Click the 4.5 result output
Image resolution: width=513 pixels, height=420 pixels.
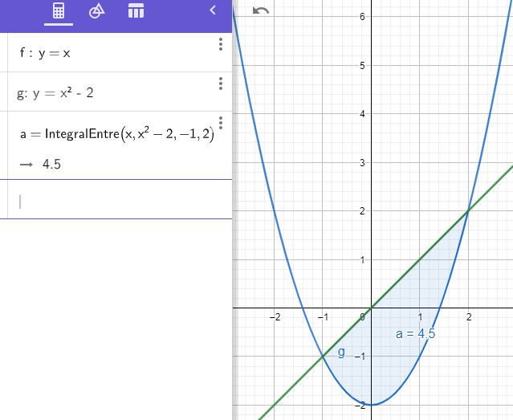[x=51, y=165]
